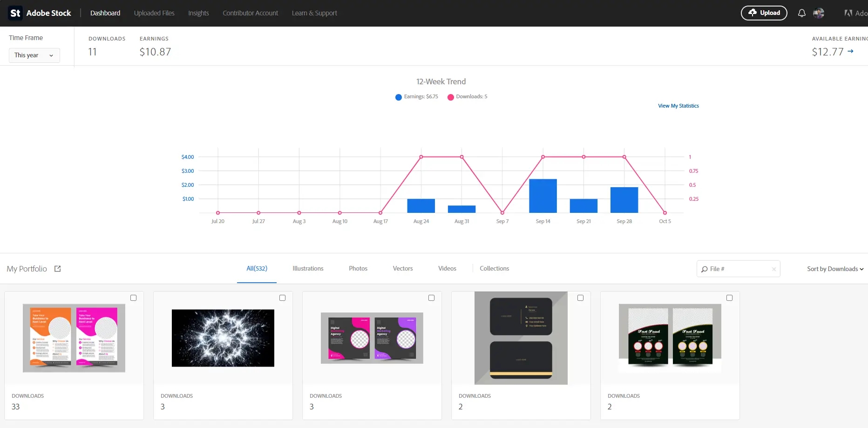Select checkbox on the 33-downloads flyer card
The image size is (868, 428).
click(134, 298)
